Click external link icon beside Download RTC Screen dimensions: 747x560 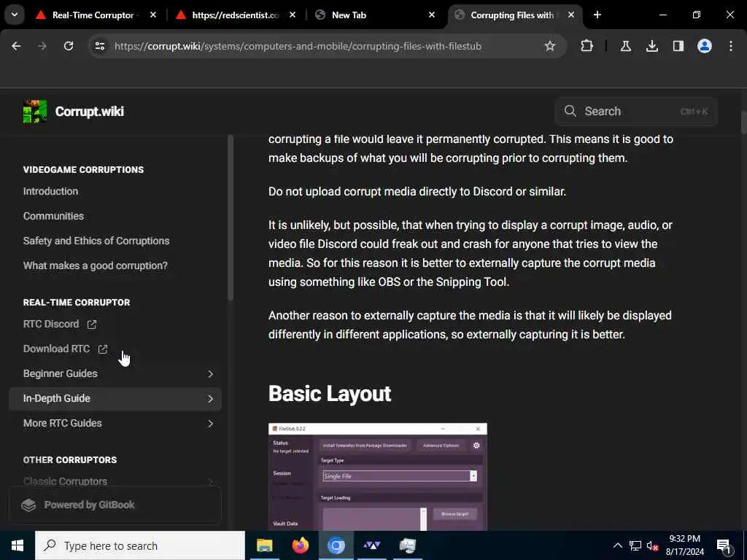(102, 349)
